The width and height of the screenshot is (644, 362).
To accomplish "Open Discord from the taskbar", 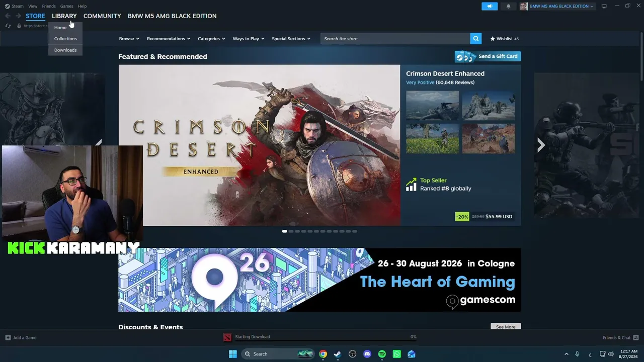I will [367, 354].
